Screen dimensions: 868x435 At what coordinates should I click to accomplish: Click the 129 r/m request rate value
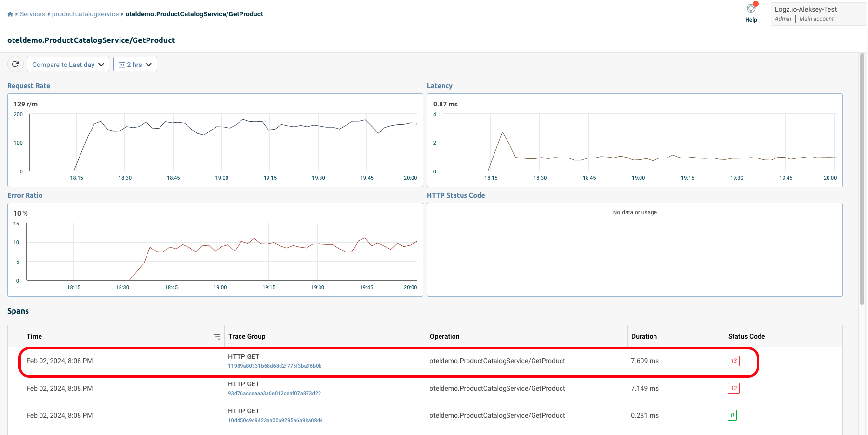click(x=26, y=104)
